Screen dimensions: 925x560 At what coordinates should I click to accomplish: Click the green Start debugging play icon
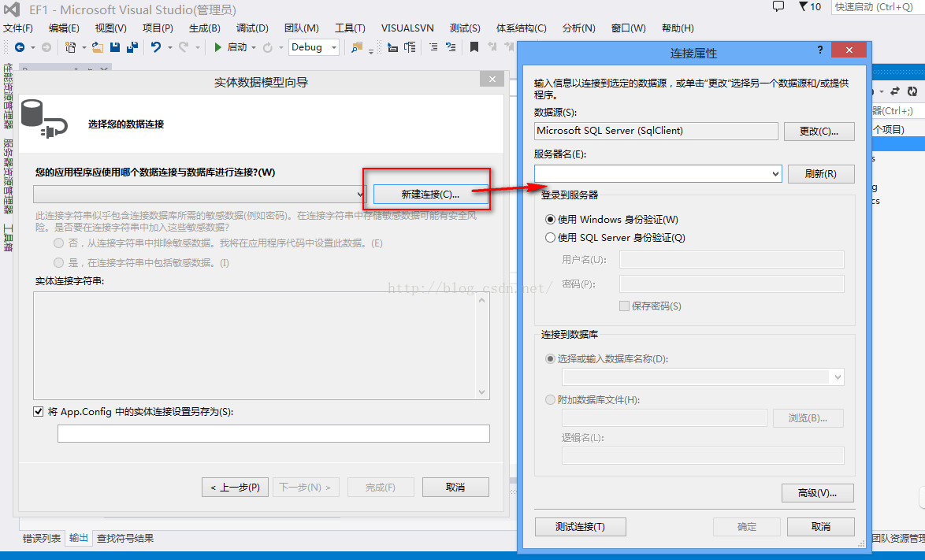point(217,47)
